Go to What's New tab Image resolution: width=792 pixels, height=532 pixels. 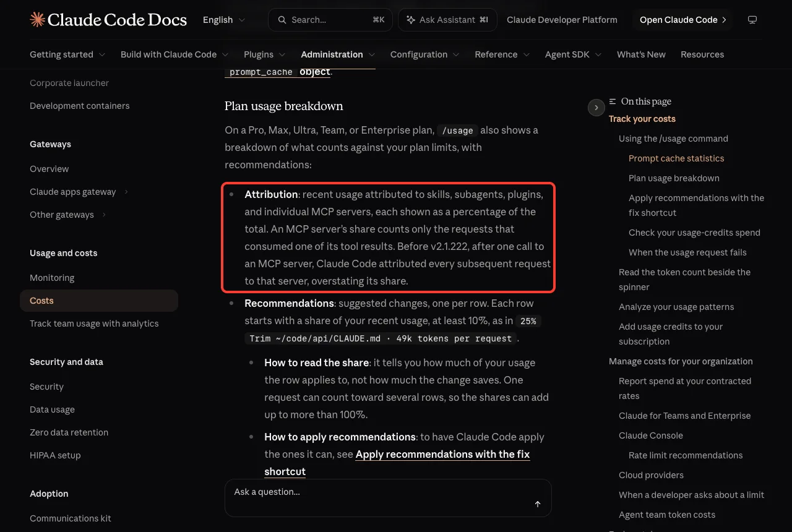tap(641, 54)
